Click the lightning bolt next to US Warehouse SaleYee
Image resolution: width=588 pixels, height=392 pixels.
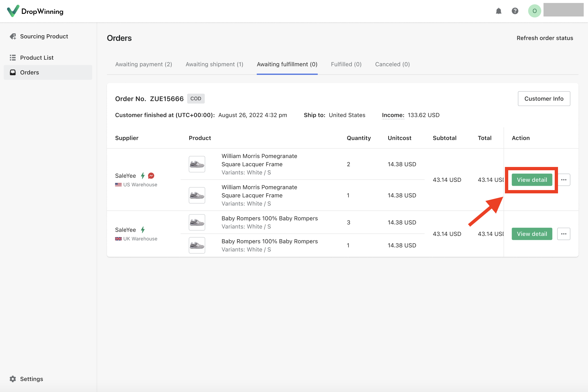click(143, 176)
